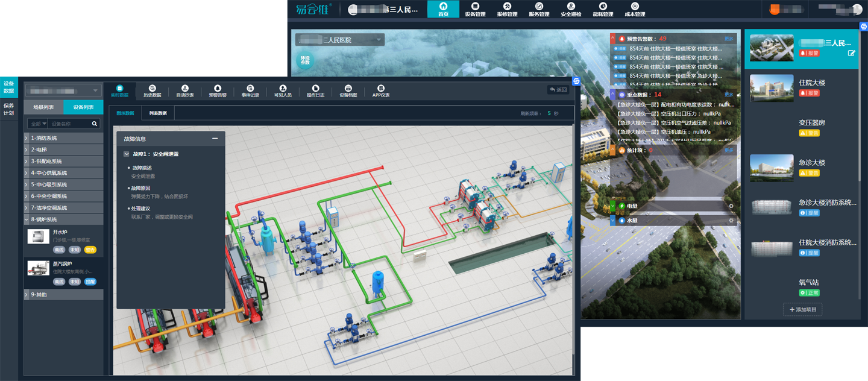Click the gear icon in 电量 row
This screenshot has width=868, height=381.
pos(731,206)
